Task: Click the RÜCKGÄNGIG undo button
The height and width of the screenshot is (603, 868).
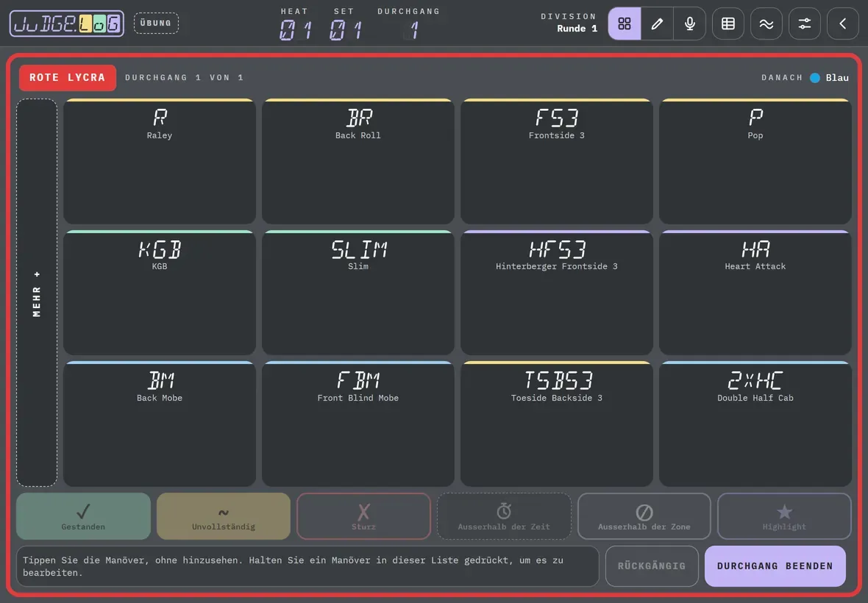Action: (x=652, y=566)
